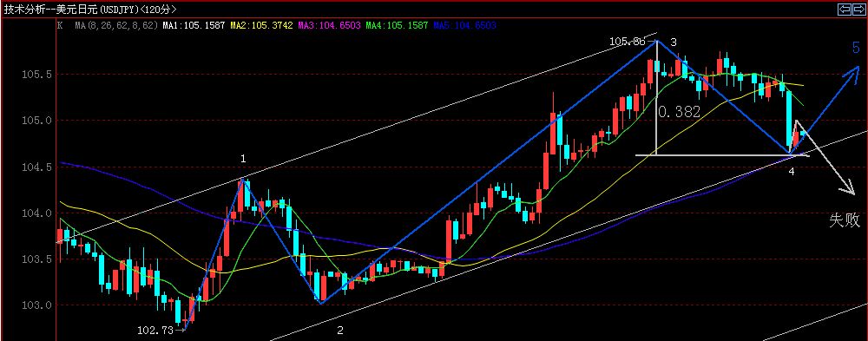Click the MA(8,26,62,8,62) parameter label
The height and width of the screenshot is (341, 868).
click(x=117, y=25)
